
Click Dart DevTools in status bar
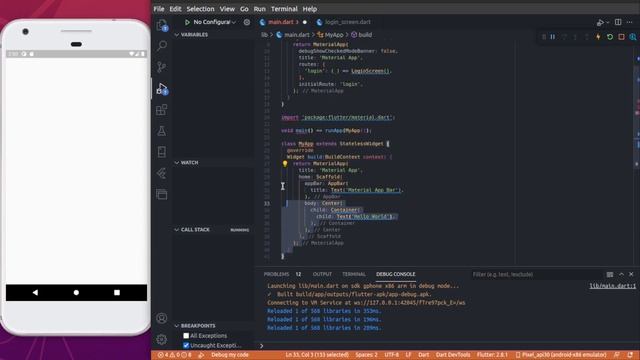(x=453, y=355)
